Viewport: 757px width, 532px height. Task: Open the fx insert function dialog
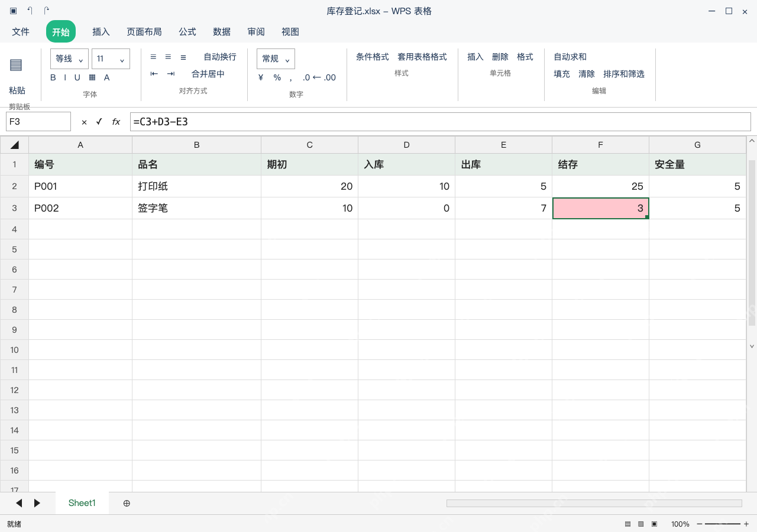(116, 122)
